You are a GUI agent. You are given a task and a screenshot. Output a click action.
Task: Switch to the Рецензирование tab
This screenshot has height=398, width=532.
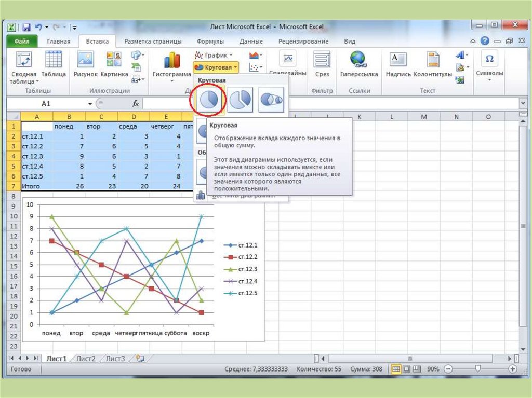pyautogui.click(x=303, y=42)
